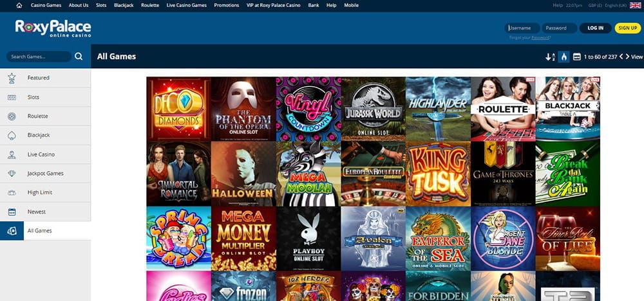644x301 pixels.
Task: Open Blackjack in top navigation bar
Action: (124, 5)
